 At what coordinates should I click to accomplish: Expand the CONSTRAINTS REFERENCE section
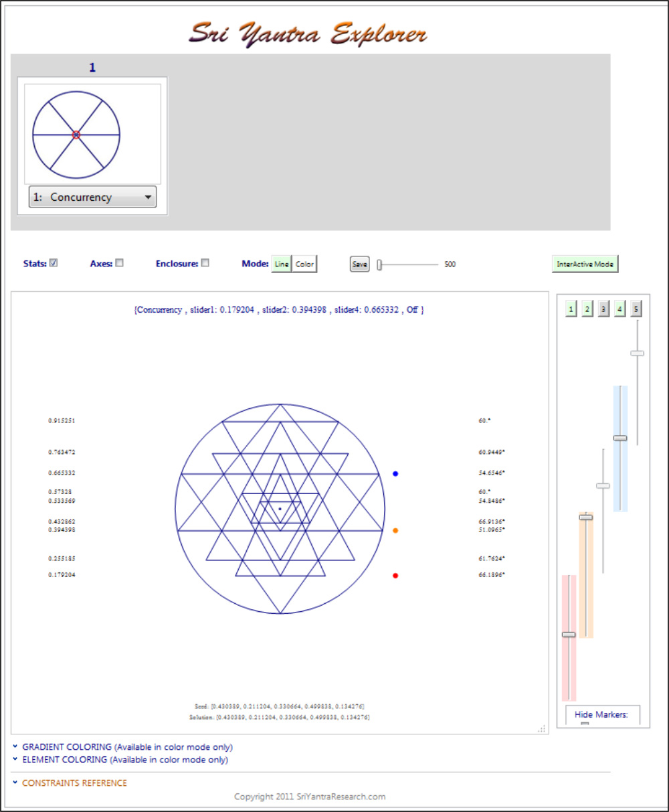coord(74,783)
